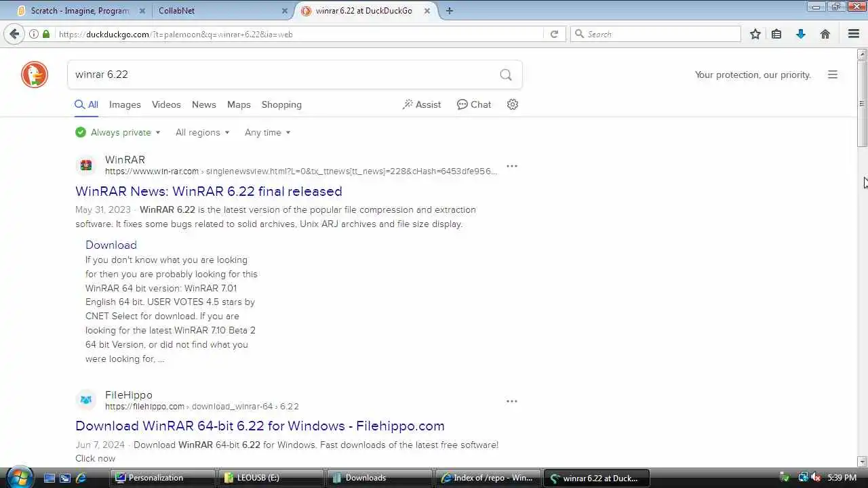This screenshot has width=868, height=488.
Task: Open more options for FileHippo result
Action: point(512,401)
